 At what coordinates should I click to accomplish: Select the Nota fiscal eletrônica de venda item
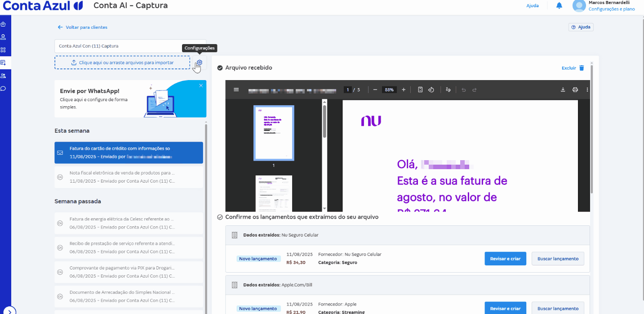[x=129, y=177]
